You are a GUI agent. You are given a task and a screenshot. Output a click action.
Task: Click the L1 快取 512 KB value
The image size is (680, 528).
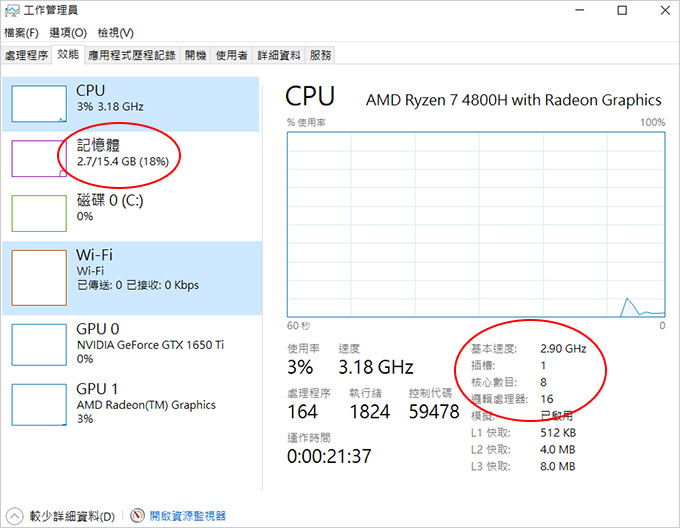(558, 433)
